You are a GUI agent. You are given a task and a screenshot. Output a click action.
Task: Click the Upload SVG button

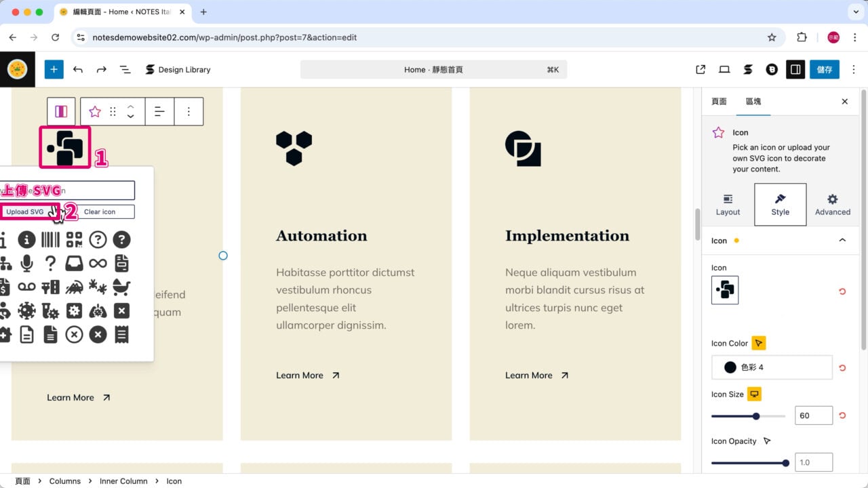click(25, 212)
